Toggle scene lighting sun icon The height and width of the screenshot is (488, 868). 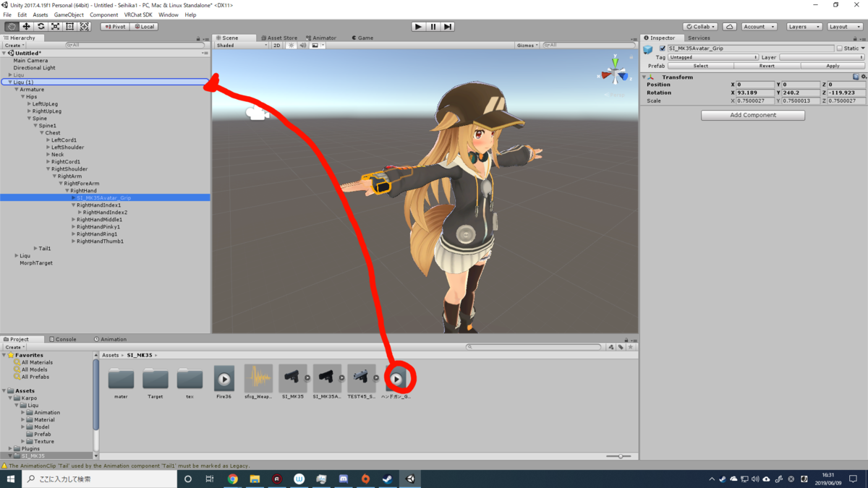pos(292,46)
